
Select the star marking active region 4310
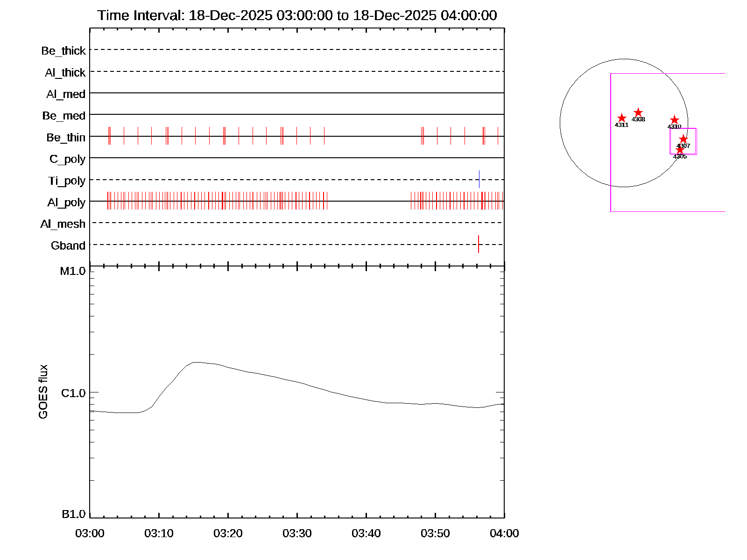pyautogui.click(x=674, y=120)
